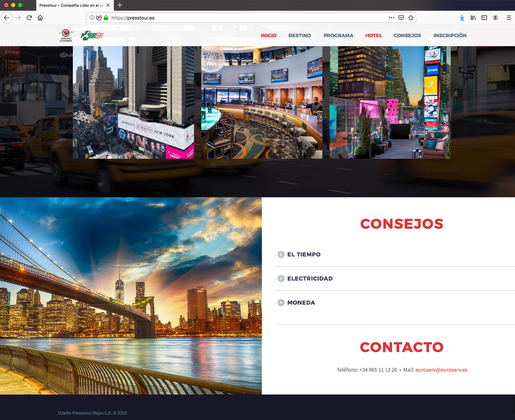Bookmark this page with the star icon
This screenshot has width=515, height=420.
click(x=411, y=18)
